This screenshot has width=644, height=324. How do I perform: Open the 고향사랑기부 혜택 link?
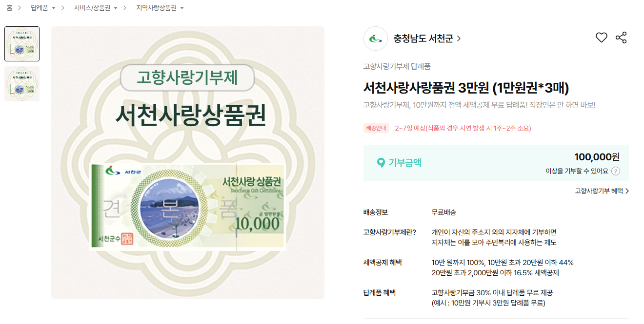point(599,191)
